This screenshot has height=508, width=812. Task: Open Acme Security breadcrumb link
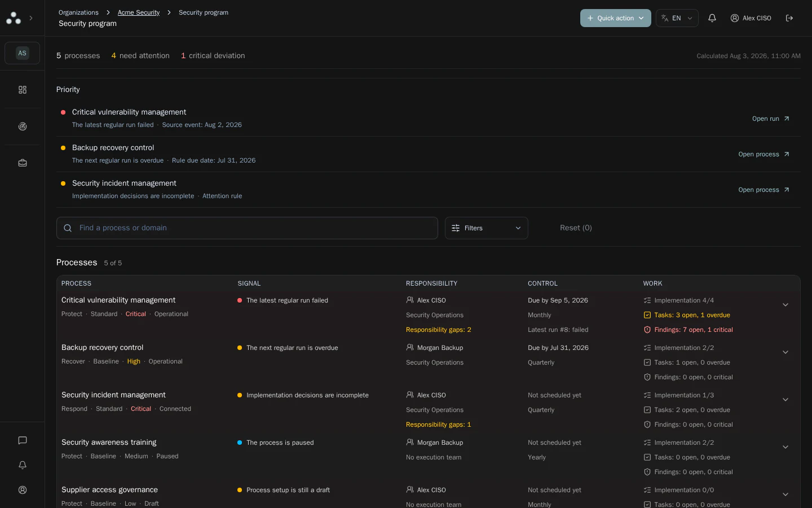point(139,12)
